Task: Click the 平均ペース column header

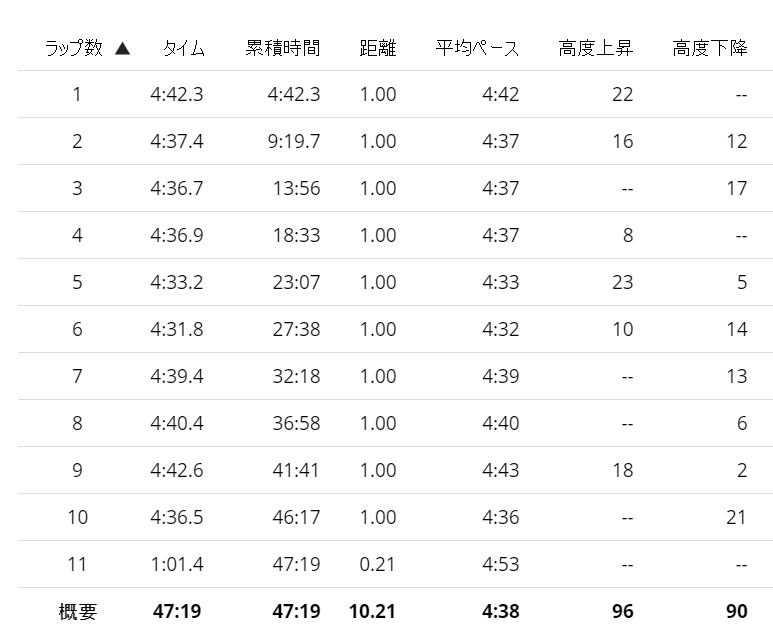Action: (x=477, y=48)
